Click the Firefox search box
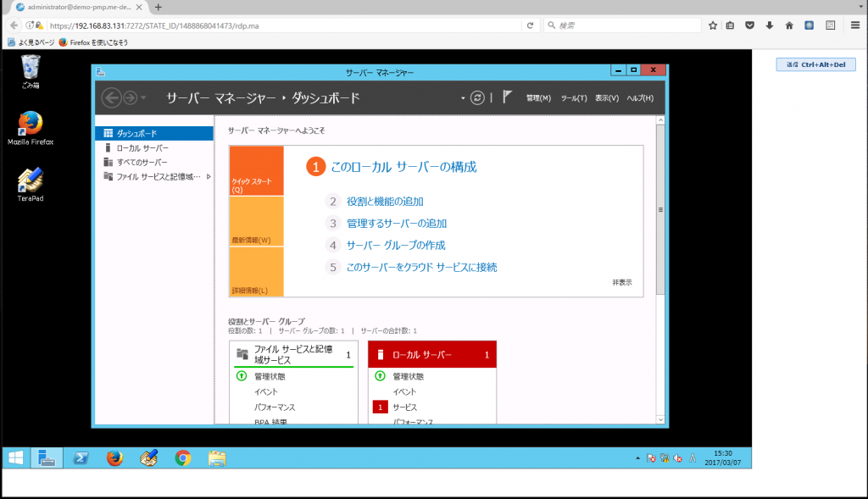The width and height of the screenshot is (868, 499). point(622,25)
